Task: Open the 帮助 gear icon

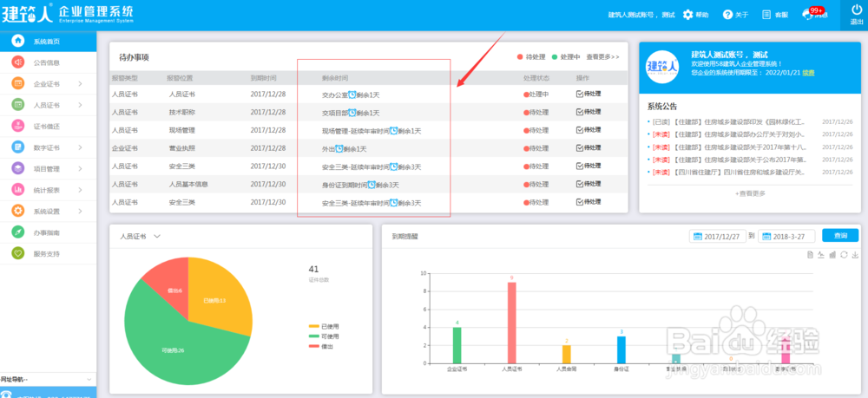Action: click(687, 15)
